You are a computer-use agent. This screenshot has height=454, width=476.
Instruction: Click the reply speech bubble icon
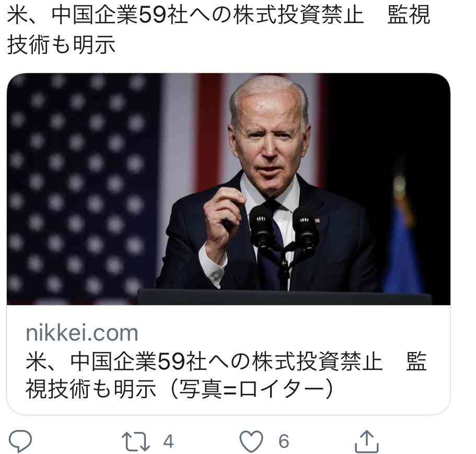point(20,441)
